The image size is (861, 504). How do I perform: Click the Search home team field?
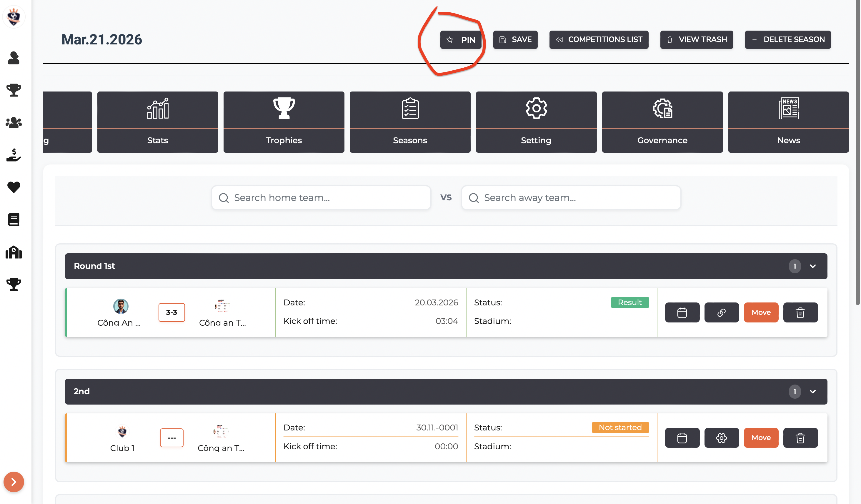321,197
